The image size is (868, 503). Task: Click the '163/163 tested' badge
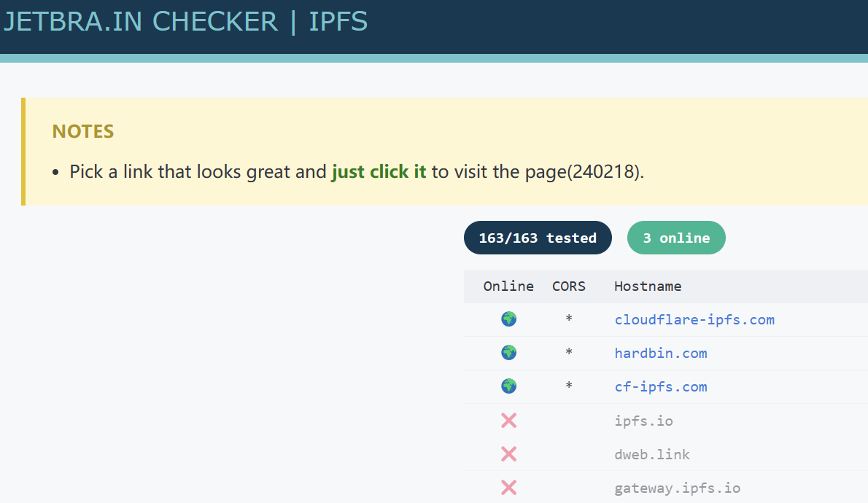pos(538,238)
